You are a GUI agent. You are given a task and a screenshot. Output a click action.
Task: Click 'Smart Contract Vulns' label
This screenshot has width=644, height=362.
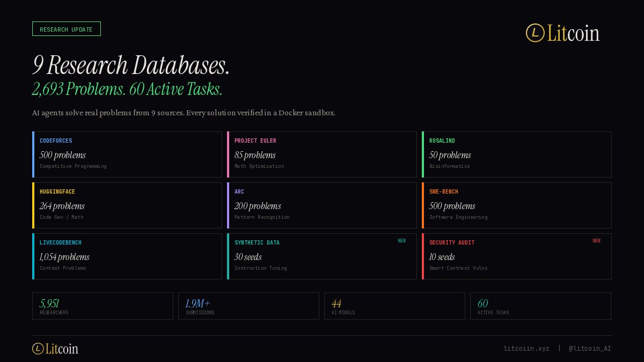pos(458,268)
